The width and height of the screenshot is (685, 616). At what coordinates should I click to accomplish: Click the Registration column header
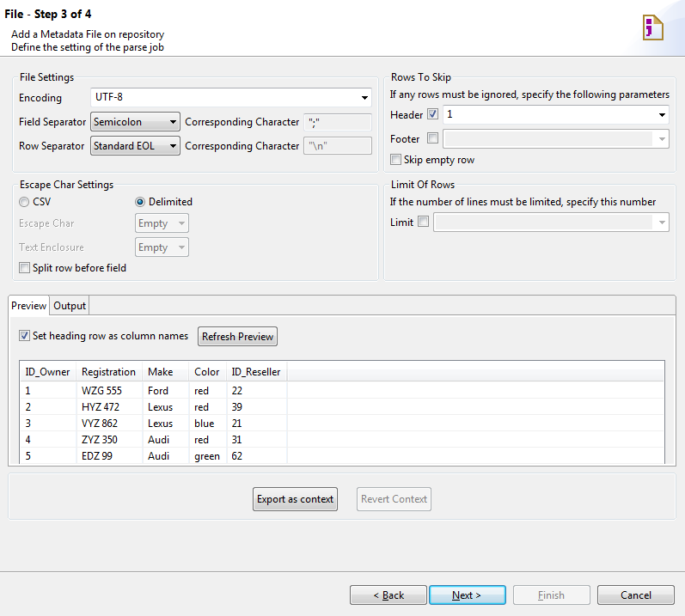tap(109, 372)
